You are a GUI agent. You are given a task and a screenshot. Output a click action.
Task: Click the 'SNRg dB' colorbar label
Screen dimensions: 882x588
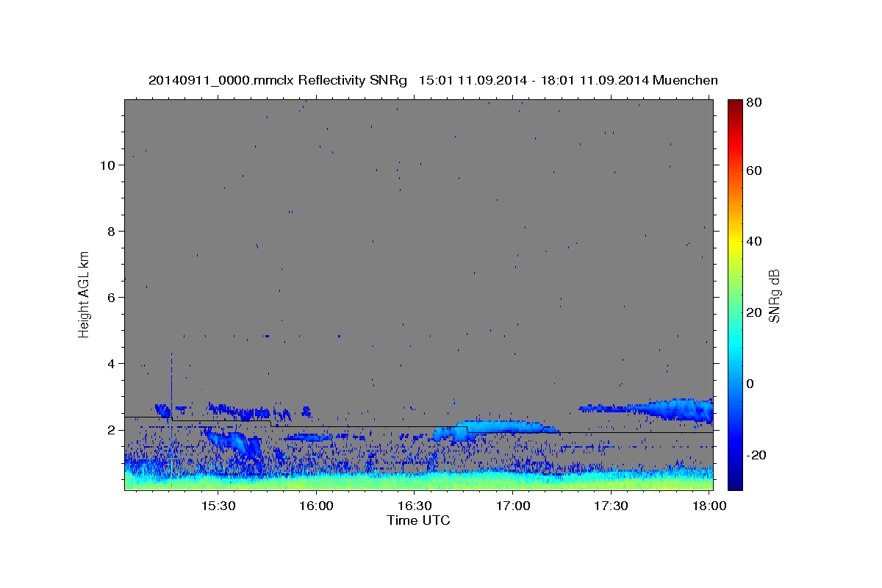point(774,295)
